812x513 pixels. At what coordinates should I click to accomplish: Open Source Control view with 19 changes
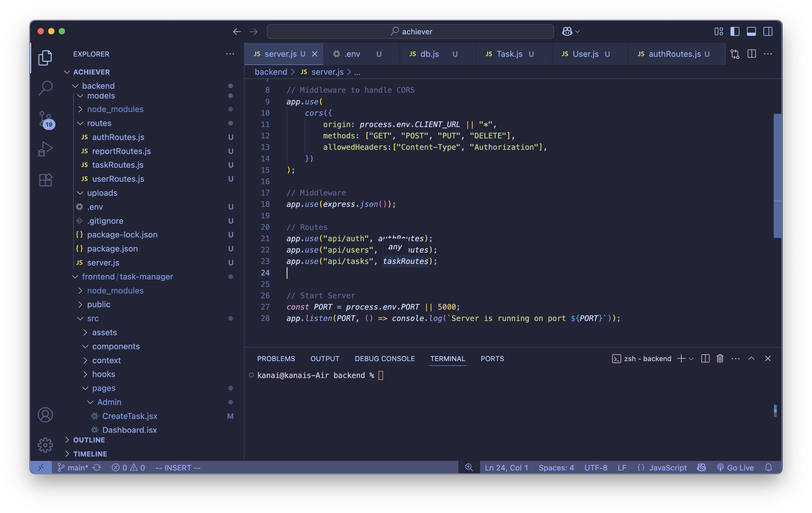coord(45,119)
